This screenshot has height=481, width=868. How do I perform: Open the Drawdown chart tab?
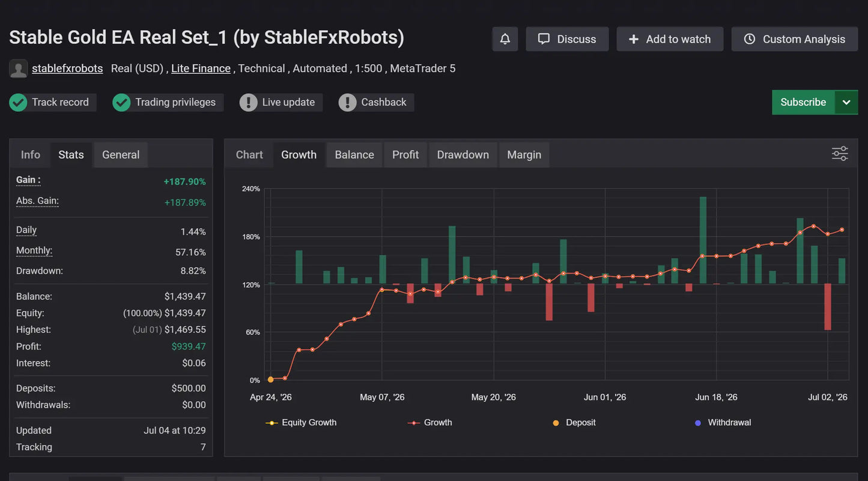coord(463,154)
